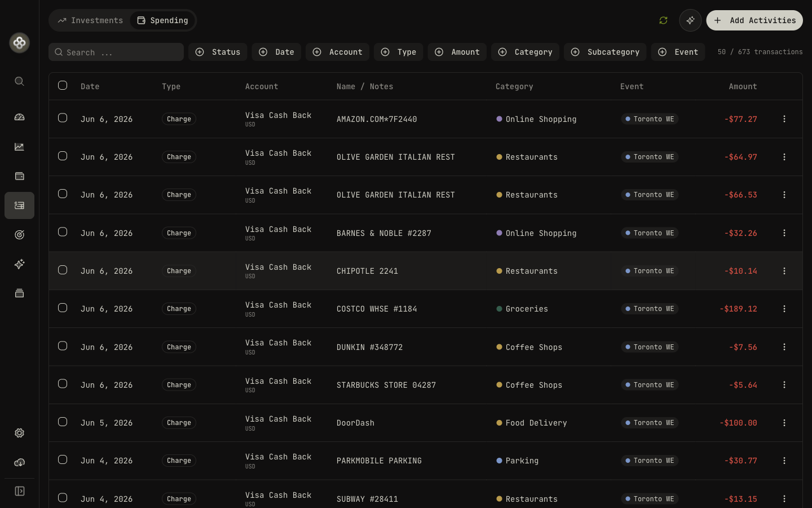Click the Search transactions field
The height and width of the screenshot is (508, 812).
(116, 52)
